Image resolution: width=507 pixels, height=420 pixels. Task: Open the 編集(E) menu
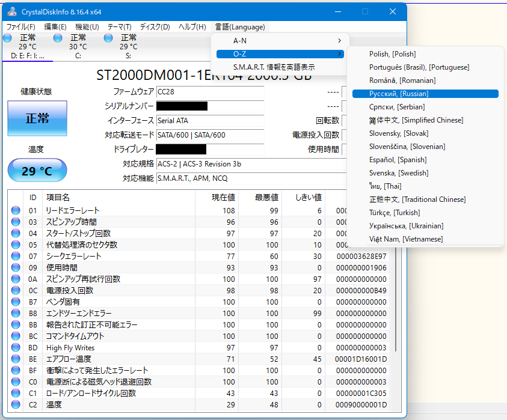coord(55,27)
